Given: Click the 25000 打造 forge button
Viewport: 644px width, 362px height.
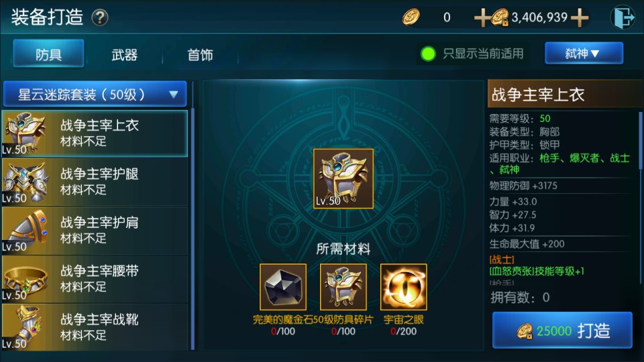Looking at the screenshot, I should 562,330.
